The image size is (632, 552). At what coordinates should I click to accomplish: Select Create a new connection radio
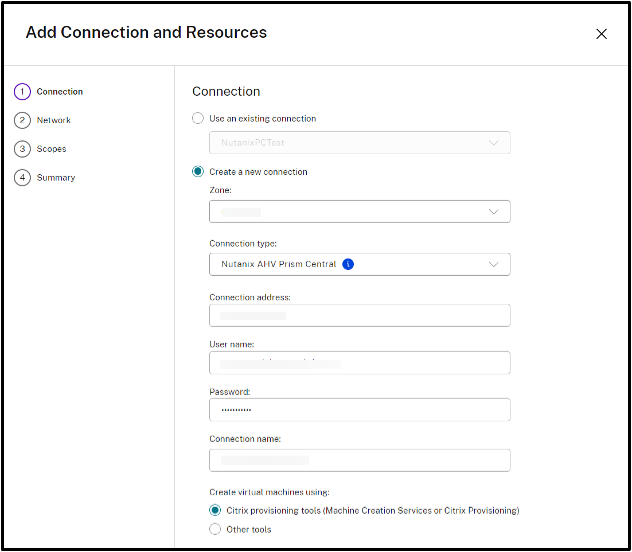tap(198, 172)
